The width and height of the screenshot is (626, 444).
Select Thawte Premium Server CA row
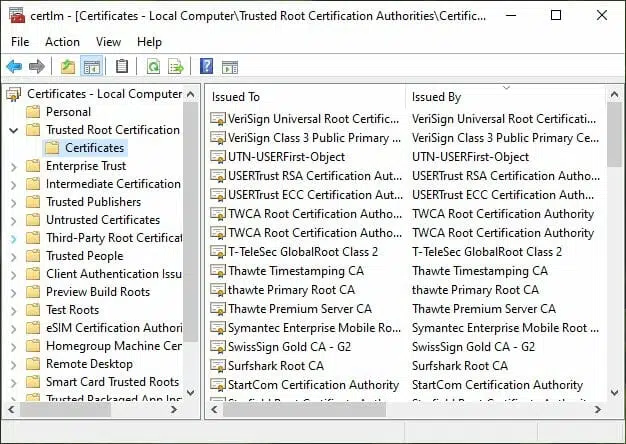click(x=405, y=309)
